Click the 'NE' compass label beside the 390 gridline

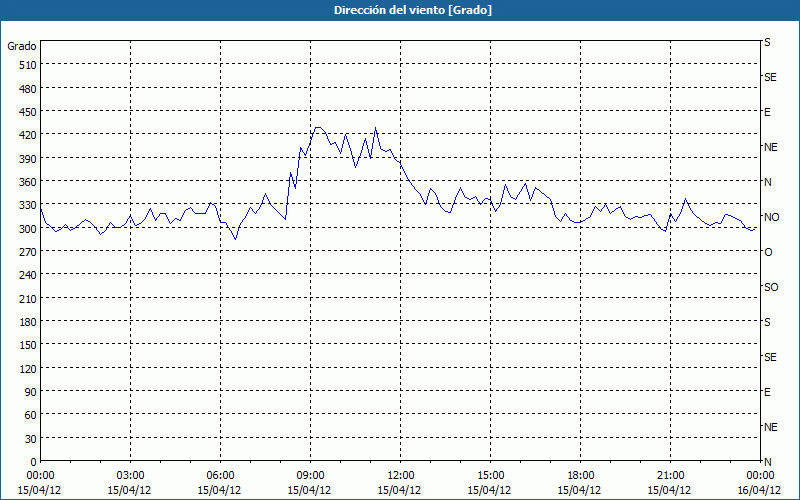(x=771, y=147)
